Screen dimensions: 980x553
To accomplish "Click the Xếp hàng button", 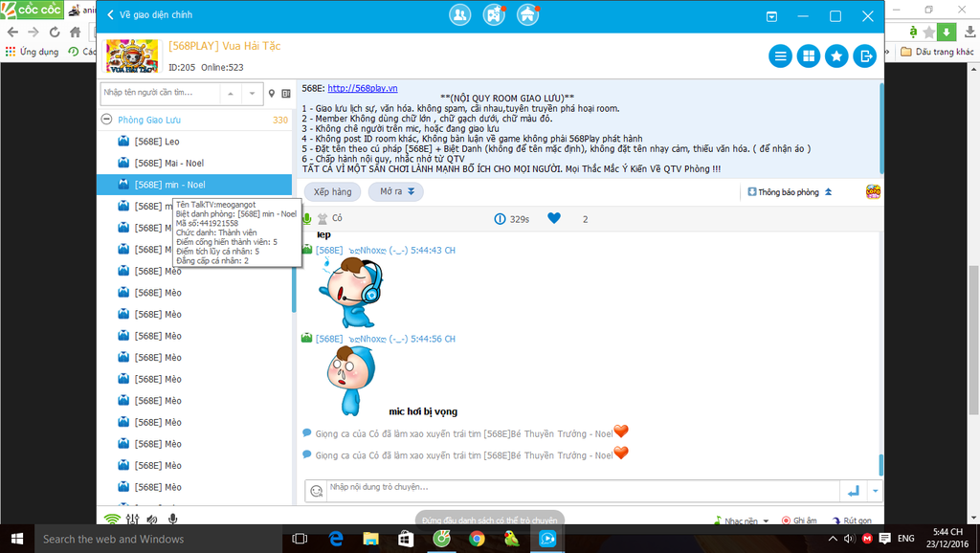I will tap(332, 192).
